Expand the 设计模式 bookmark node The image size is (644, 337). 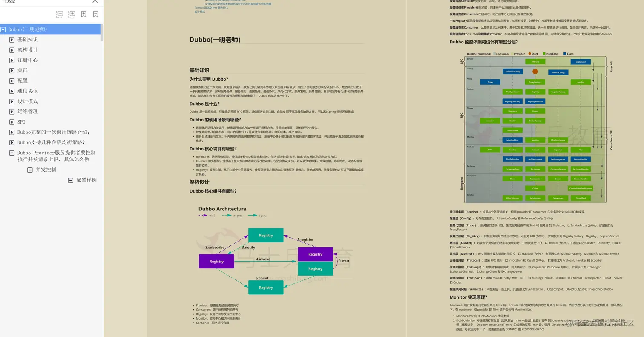12,101
